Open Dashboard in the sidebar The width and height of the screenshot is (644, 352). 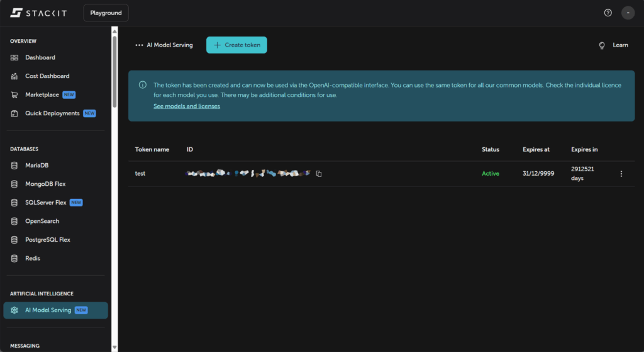coord(40,57)
